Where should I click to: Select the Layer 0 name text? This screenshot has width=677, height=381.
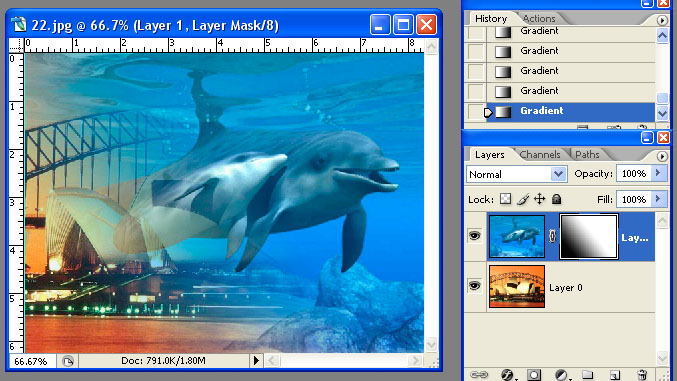pyautogui.click(x=566, y=287)
